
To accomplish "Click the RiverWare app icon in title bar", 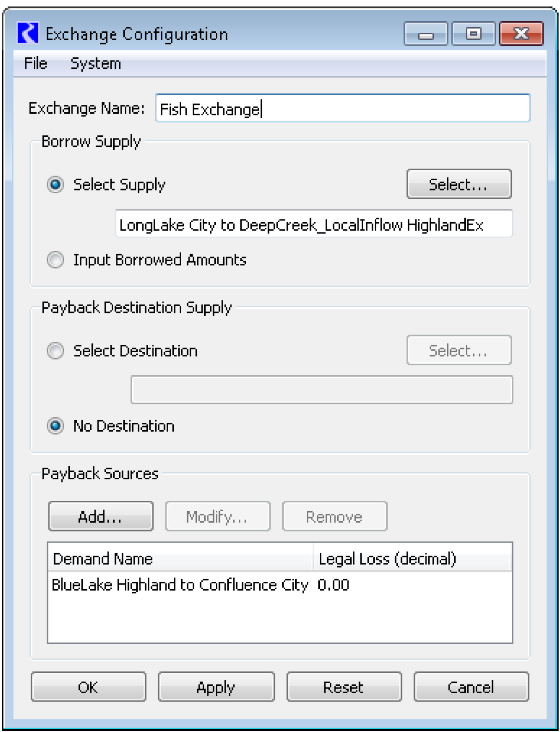I will (28, 34).
